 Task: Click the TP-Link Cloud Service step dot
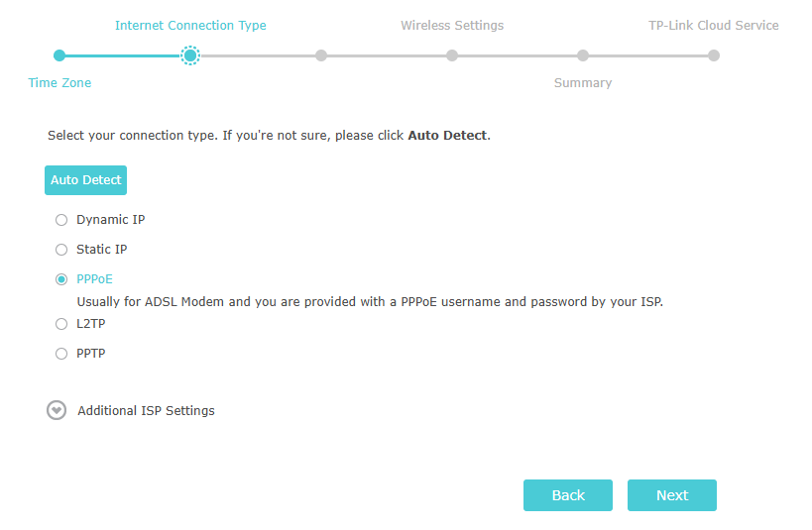tap(714, 55)
